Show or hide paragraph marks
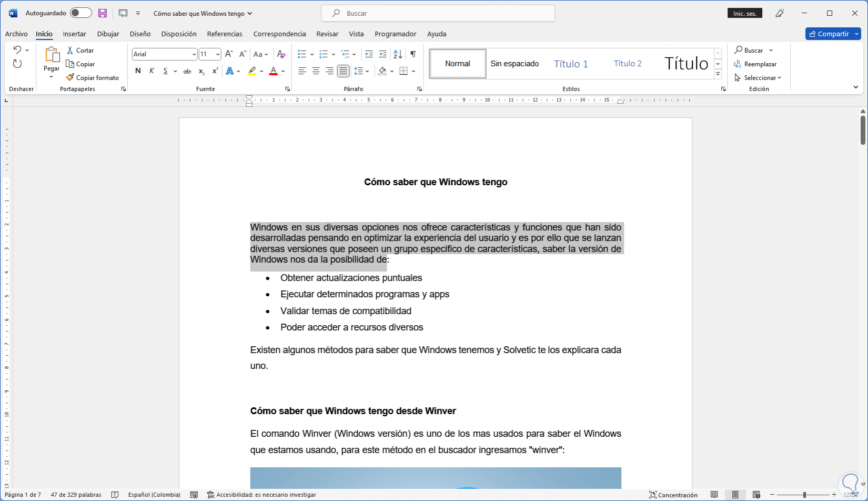The width and height of the screenshot is (868, 501). click(413, 54)
